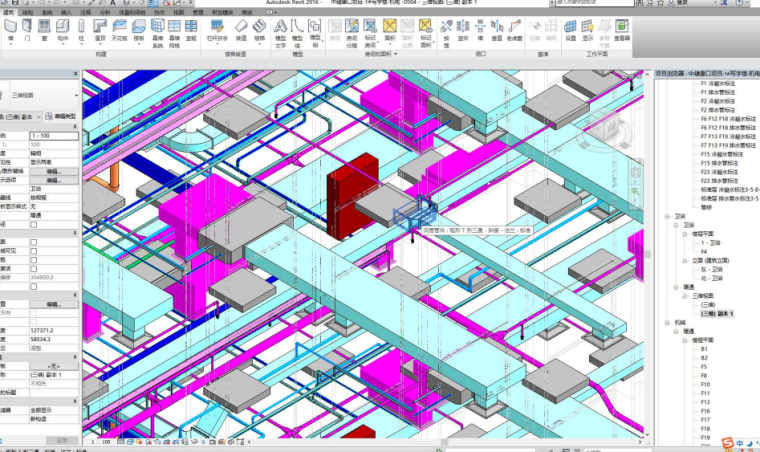Click the Model Text (模型文字) icon
Image resolution: width=760 pixels, height=452 pixels.
click(x=280, y=30)
